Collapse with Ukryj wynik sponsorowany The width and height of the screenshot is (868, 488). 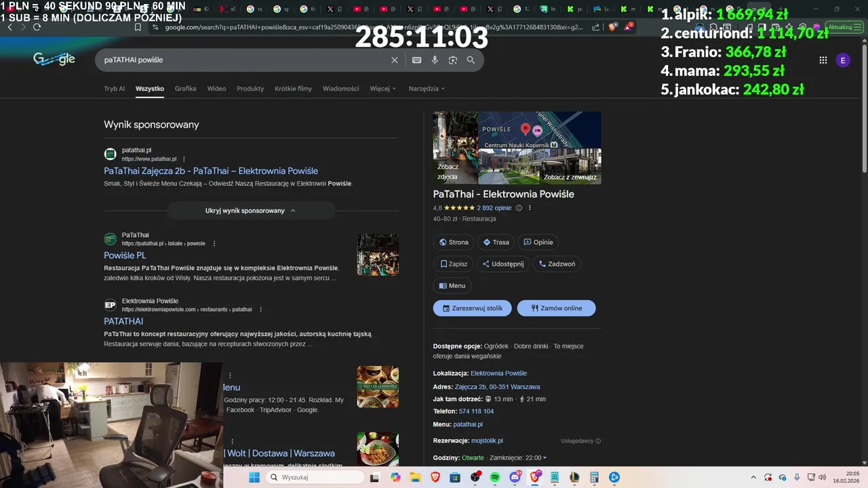click(x=251, y=211)
